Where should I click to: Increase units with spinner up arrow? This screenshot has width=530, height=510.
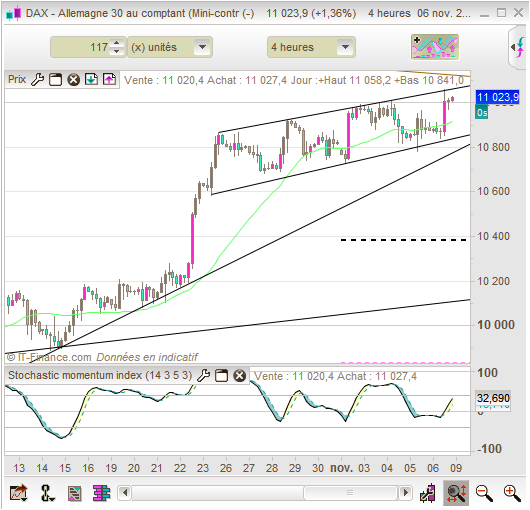tap(117, 43)
